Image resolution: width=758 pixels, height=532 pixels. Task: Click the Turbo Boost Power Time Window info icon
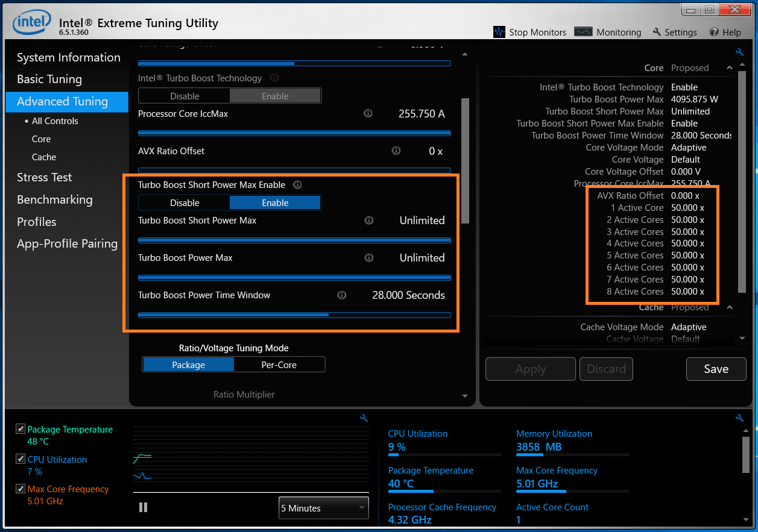[342, 295]
